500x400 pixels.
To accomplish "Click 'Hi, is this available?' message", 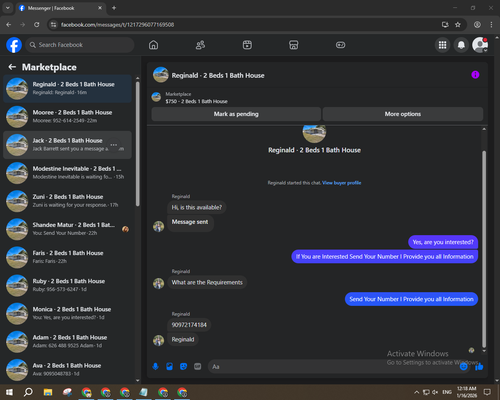I will [x=197, y=207].
